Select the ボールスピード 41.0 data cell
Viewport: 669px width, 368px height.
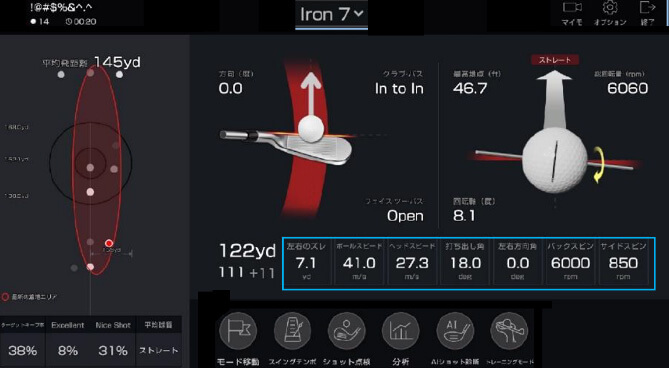[x=359, y=262]
